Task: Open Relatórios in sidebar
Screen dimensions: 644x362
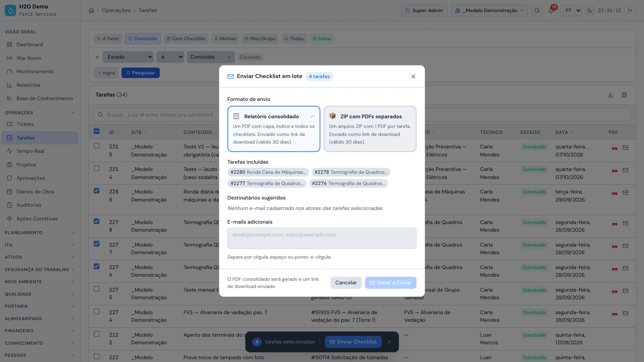Action: tap(40, 85)
